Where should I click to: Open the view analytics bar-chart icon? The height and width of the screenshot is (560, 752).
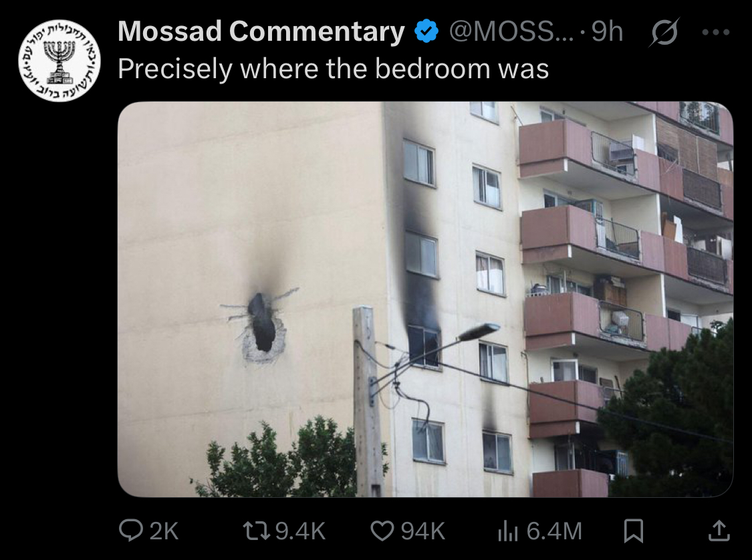pos(508,531)
